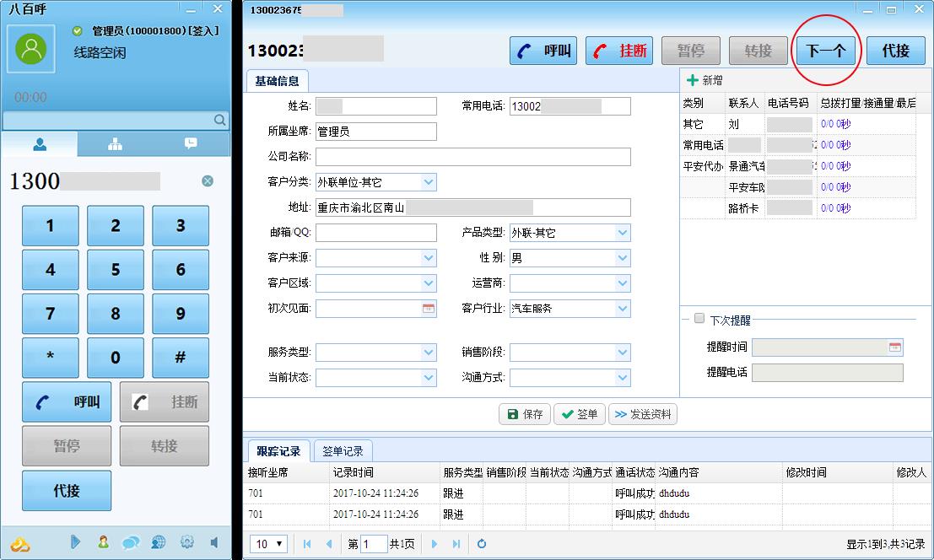Enable the 下次提醒 reminder checkbox
934x560 pixels.
pos(699,318)
